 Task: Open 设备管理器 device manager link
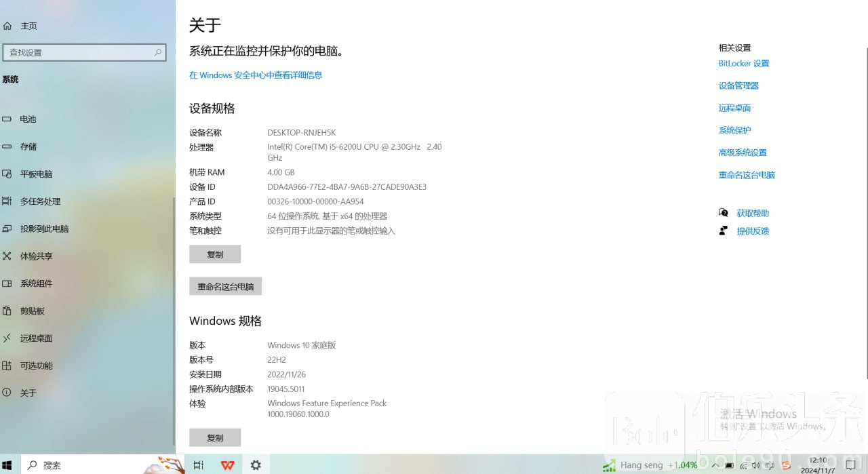(x=738, y=86)
